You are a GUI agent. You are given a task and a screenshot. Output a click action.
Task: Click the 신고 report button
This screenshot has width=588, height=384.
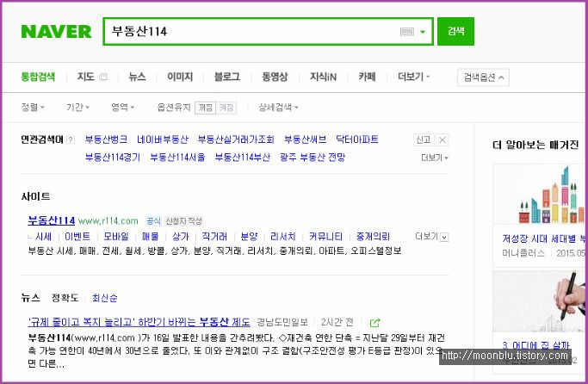click(424, 139)
